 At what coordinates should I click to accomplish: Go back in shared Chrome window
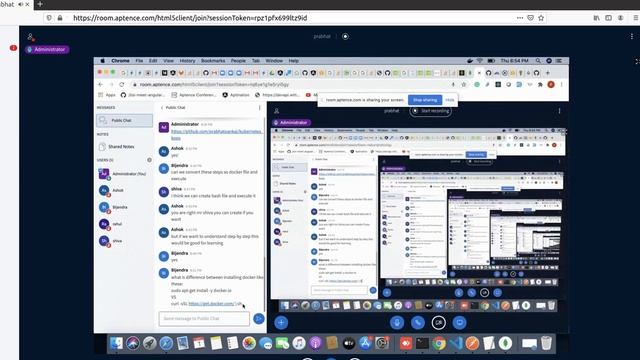click(x=101, y=84)
